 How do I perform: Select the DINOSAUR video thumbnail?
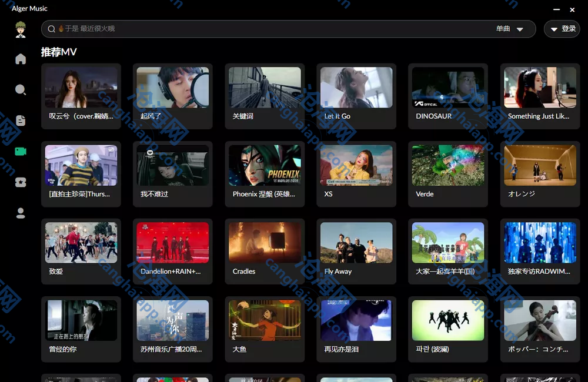447,88
